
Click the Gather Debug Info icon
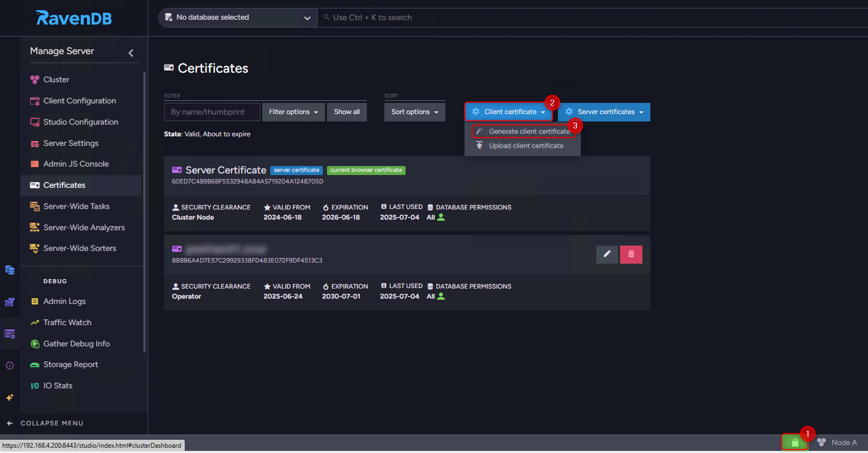[x=35, y=344]
